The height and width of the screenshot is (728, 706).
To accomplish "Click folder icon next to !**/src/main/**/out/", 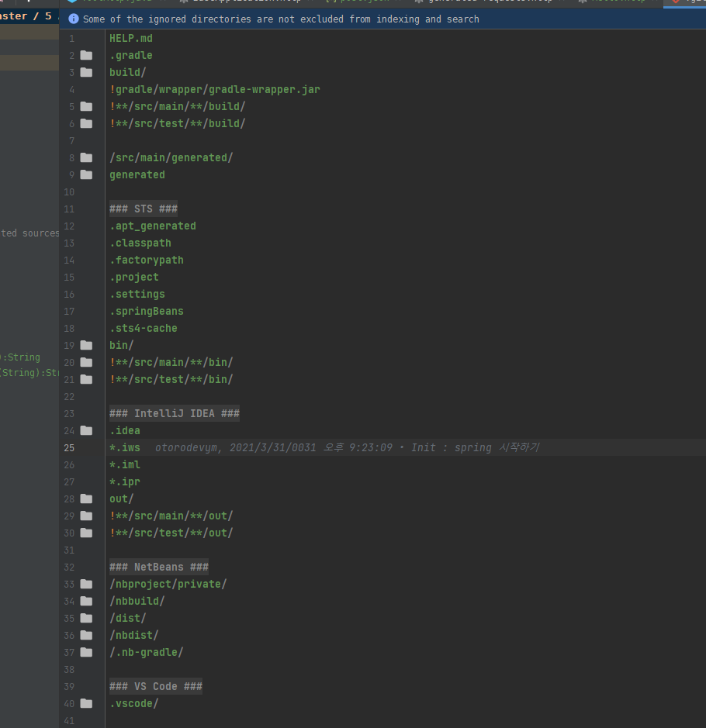I will point(86,516).
